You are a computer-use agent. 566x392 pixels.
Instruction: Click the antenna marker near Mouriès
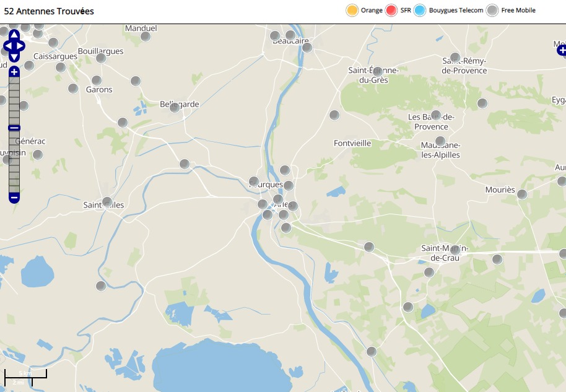[522, 194]
